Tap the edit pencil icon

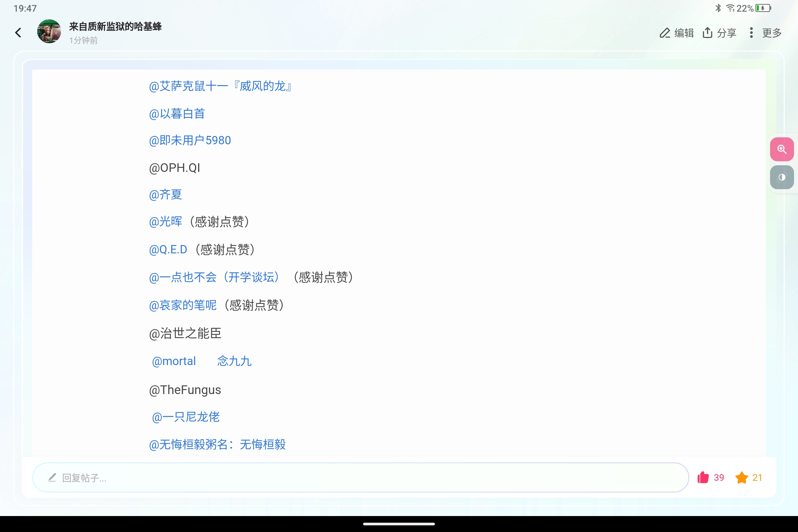665,33
